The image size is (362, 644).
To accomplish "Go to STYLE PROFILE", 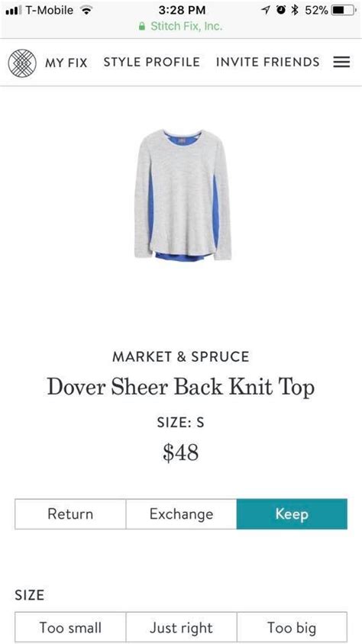I will point(152,62).
